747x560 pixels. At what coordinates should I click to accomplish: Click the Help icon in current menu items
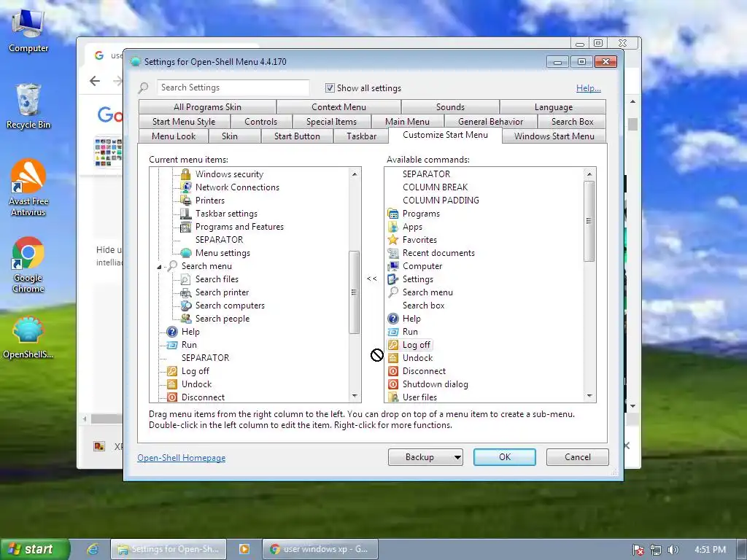coord(172,332)
